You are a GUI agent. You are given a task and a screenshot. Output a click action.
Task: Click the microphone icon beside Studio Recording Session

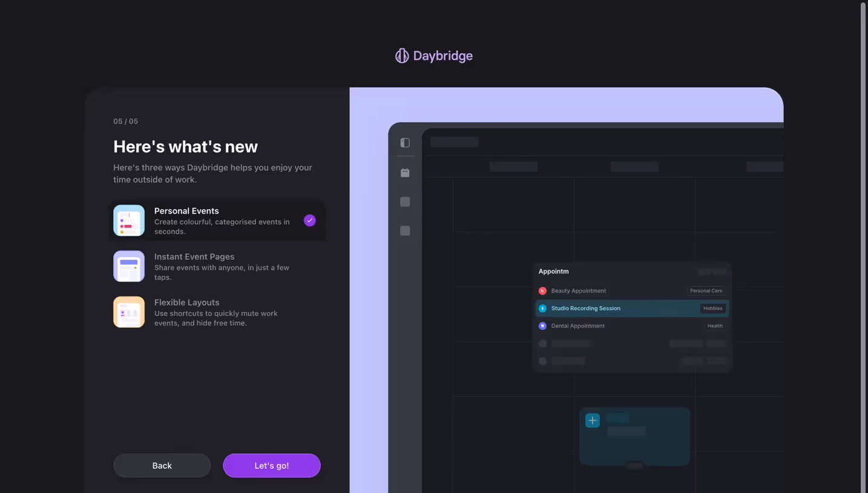542,308
